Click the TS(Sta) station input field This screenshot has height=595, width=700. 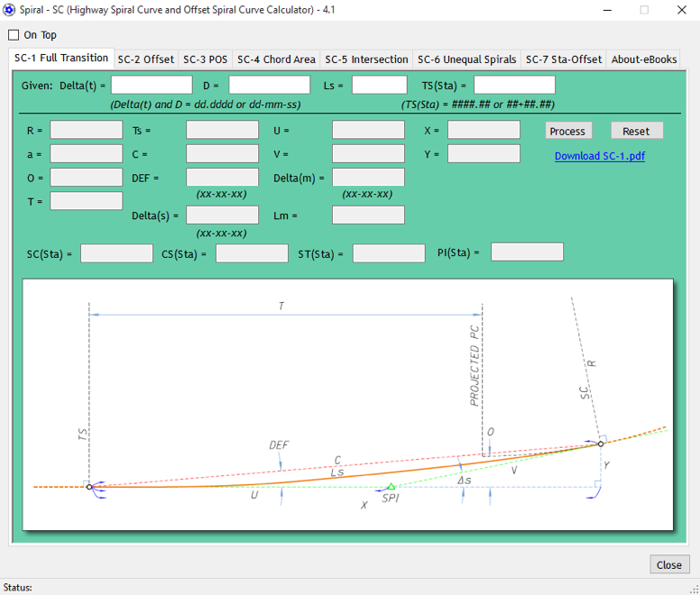(x=514, y=85)
